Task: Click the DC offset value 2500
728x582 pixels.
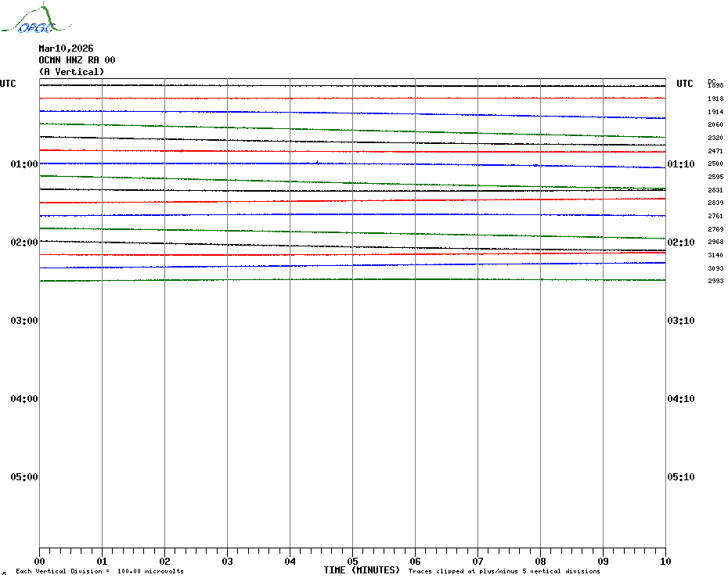Action: click(715, 163)
